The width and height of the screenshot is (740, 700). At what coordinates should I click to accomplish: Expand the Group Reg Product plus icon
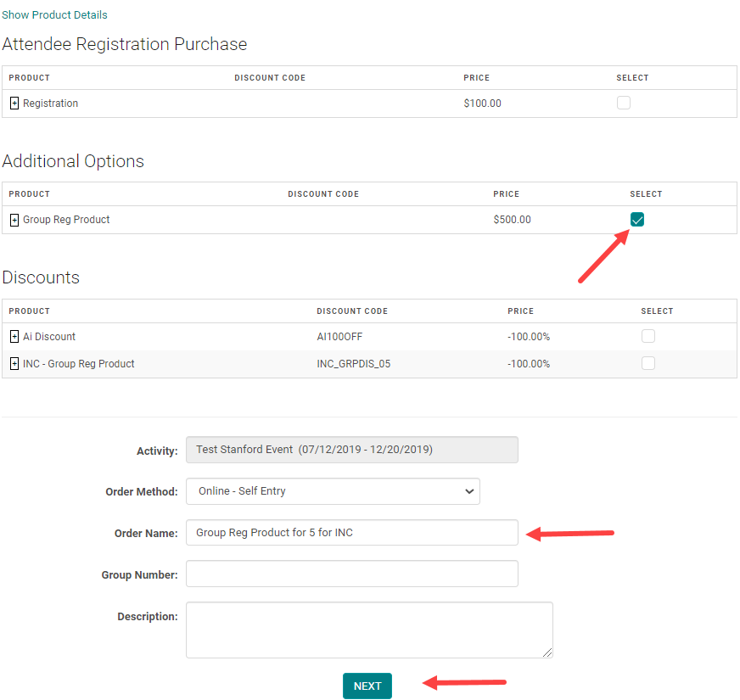pyautogui.click(x=14, y=220)
